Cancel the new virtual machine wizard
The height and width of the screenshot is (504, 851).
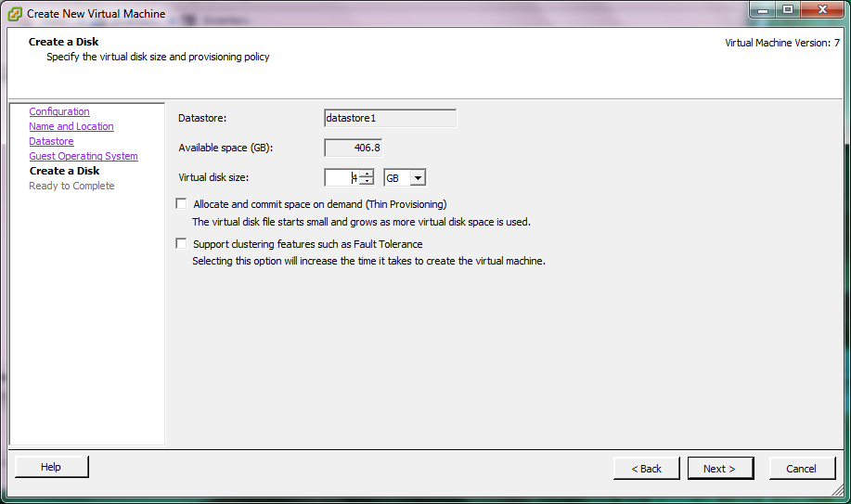point(802,469)
